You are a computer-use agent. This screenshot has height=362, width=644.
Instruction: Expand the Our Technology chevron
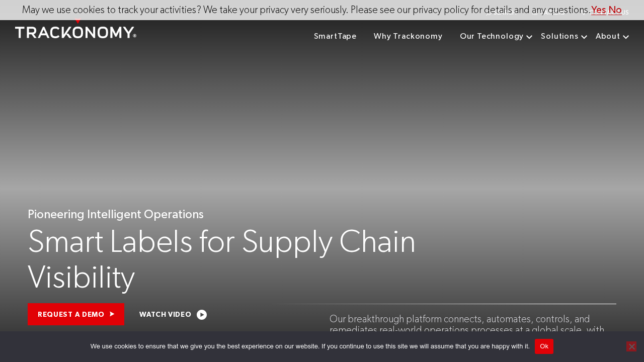tap(529, 37)
